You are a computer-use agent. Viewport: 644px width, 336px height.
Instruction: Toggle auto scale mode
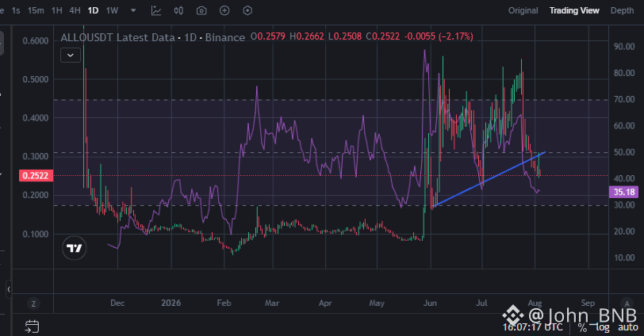(628, 327)
